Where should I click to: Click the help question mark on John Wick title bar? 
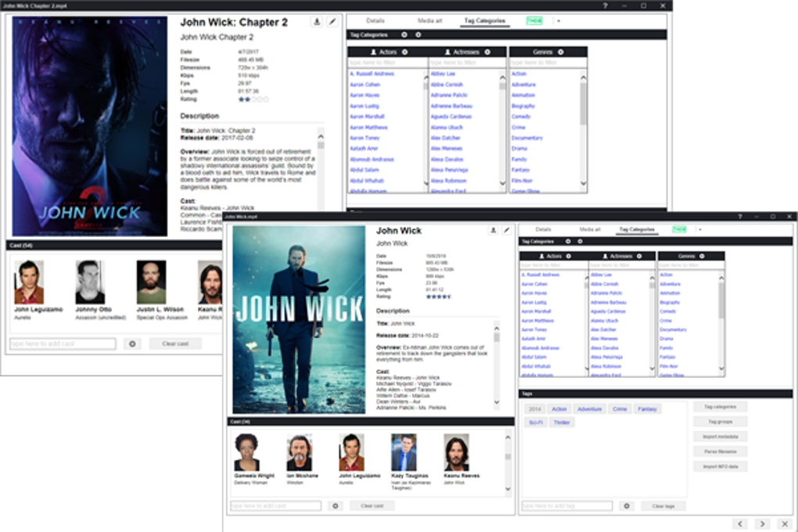[740, 217]
